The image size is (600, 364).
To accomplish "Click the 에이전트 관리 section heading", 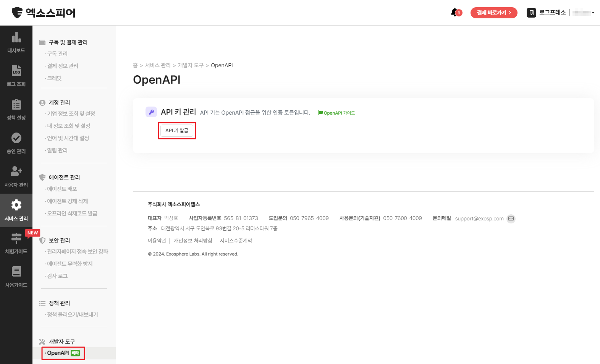I will click(x=65, y=177).
